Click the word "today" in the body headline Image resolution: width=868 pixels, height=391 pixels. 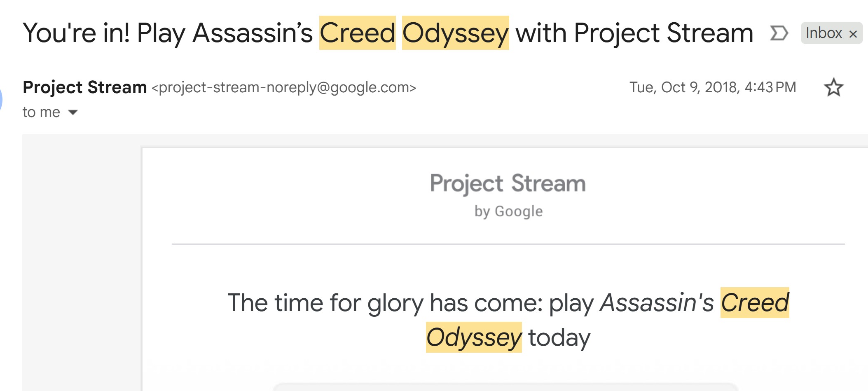click(x=559, y=337)
